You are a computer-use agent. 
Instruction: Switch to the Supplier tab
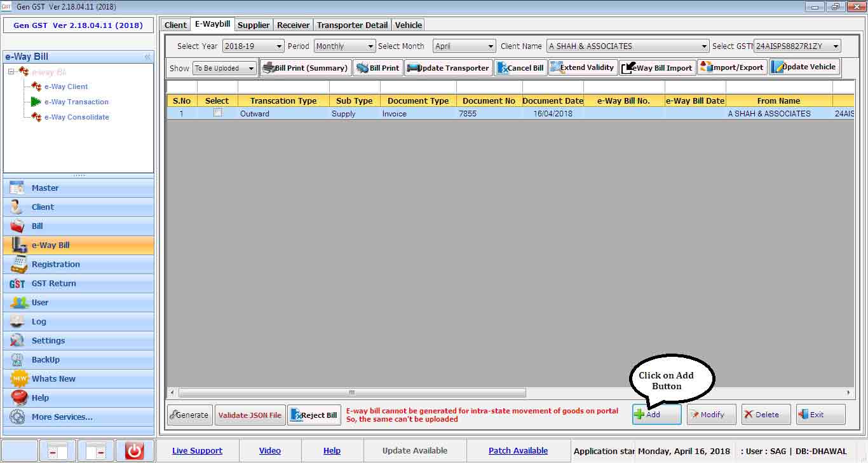pyautogui.click(x=254, y=25)
